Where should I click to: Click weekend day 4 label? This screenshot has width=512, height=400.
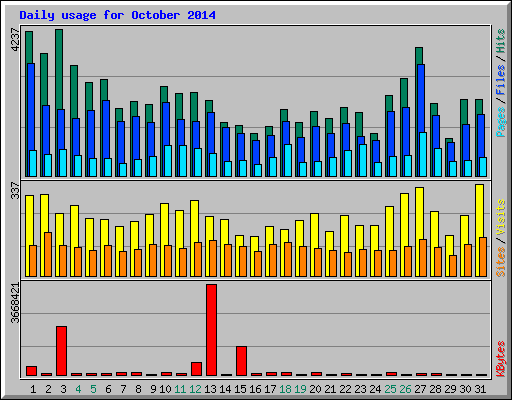[78, 389]
